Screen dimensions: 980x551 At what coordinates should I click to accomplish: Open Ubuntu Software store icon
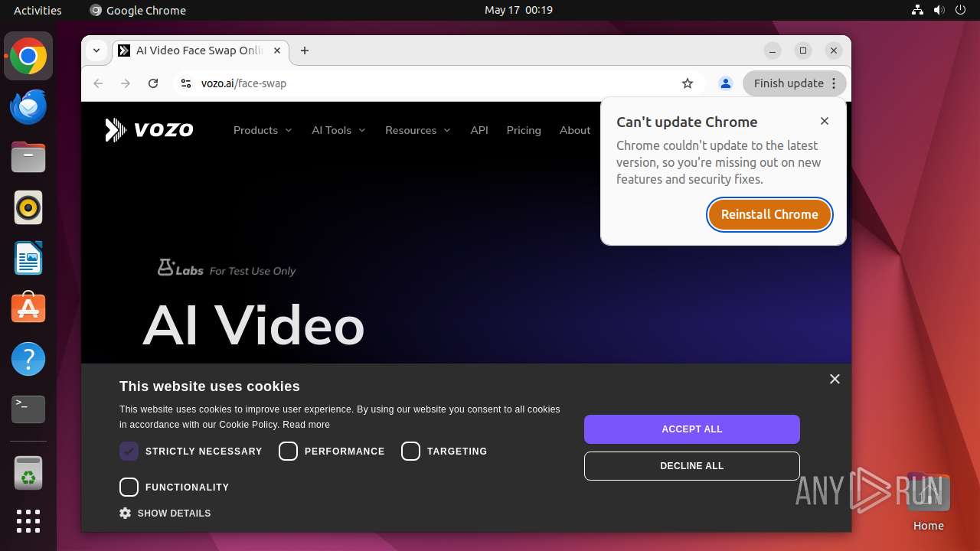28,308
